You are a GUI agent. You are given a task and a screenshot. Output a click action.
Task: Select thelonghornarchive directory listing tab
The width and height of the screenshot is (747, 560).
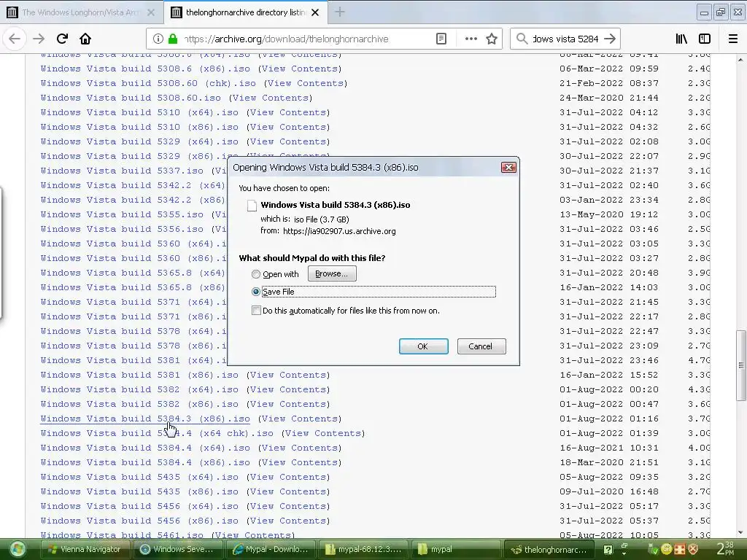point(245,12)
